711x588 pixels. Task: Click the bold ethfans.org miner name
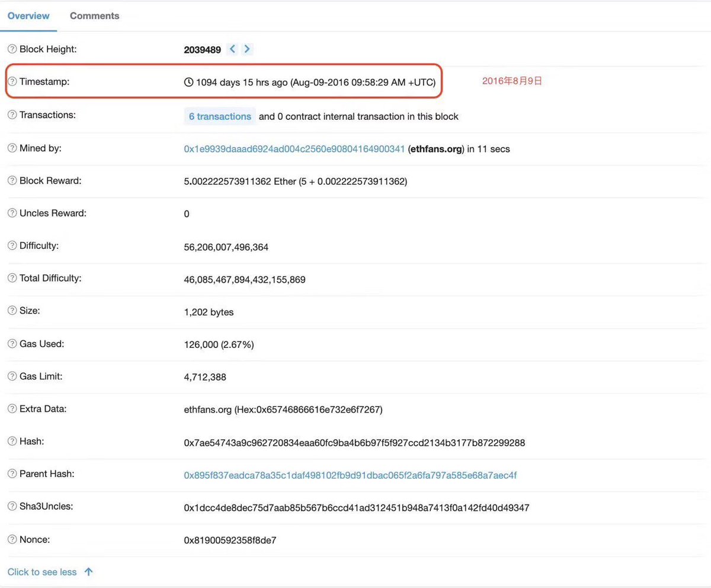[435, 149]
